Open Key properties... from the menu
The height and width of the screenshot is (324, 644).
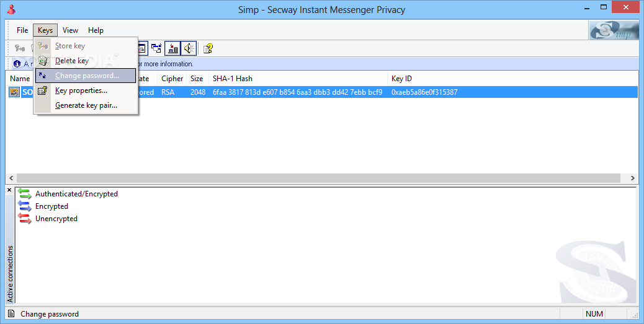[86, 90]
